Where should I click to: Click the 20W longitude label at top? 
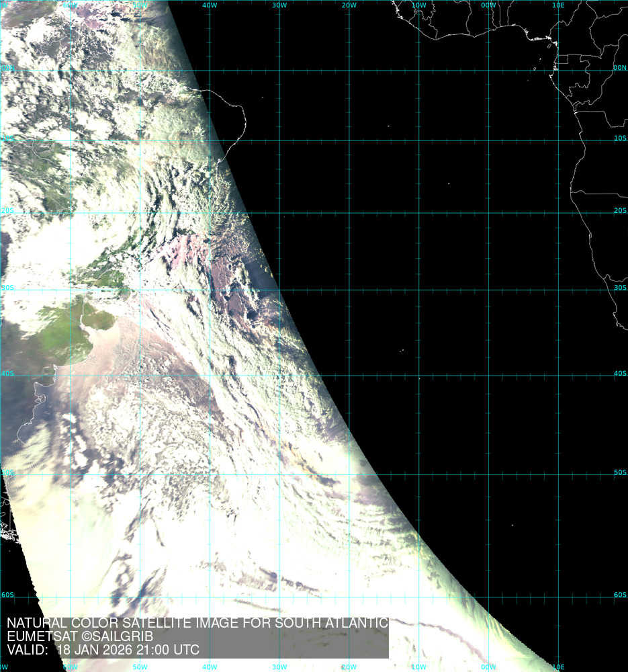click(349, 5)
